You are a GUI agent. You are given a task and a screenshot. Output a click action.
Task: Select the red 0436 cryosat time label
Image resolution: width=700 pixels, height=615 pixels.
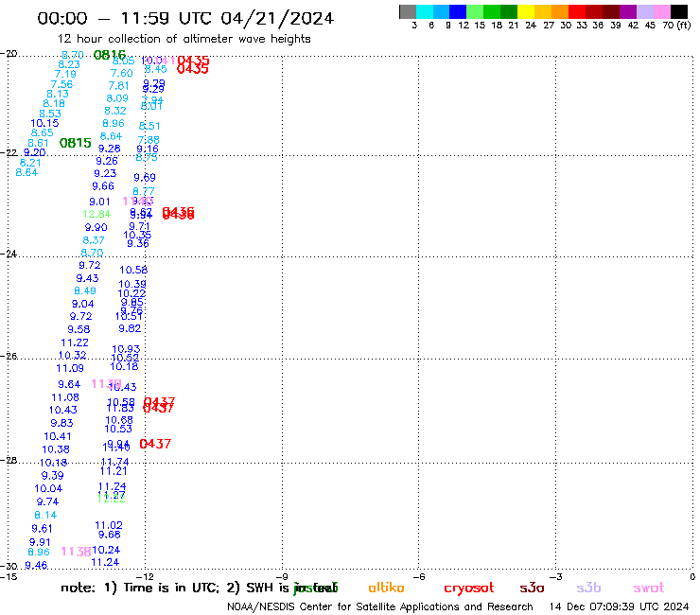click(x=178, y=213)
